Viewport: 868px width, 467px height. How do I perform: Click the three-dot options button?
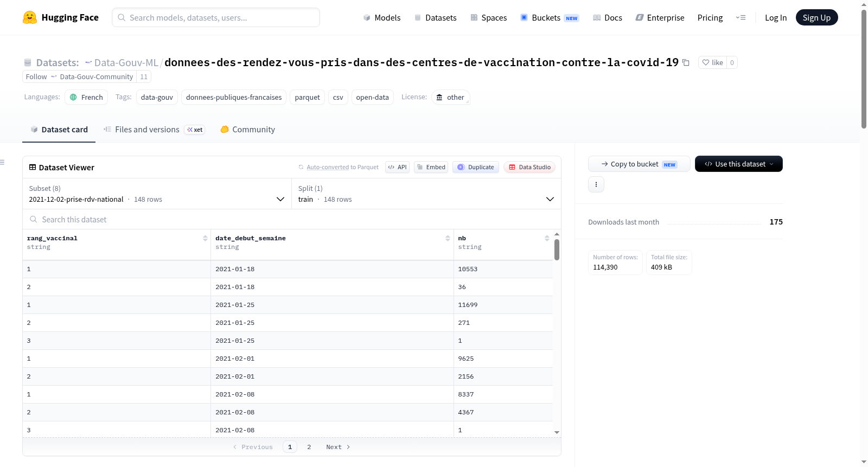[x=596, y=184]
